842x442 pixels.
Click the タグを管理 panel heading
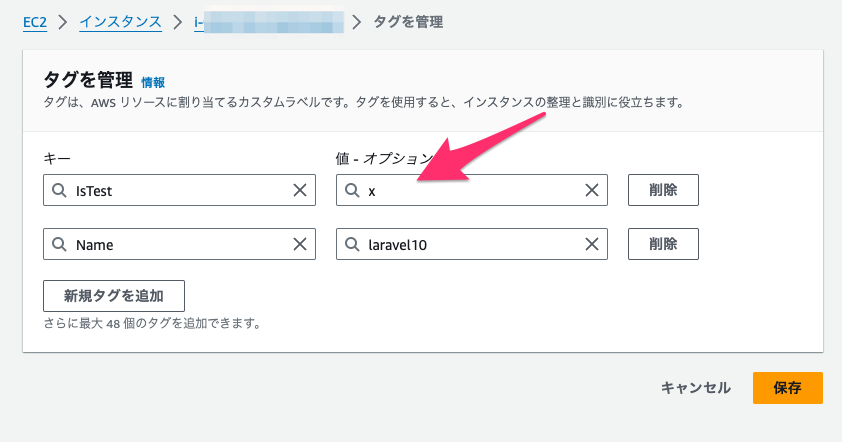(88, 80)
